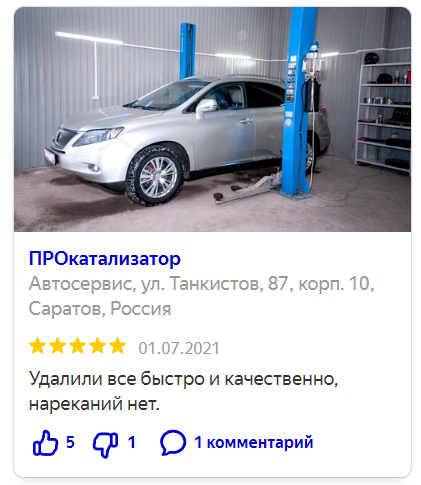Select the fourth yellow rating star
Image resolution: width=421 pixels, height=485 pixels.
(x=97, y=346)
